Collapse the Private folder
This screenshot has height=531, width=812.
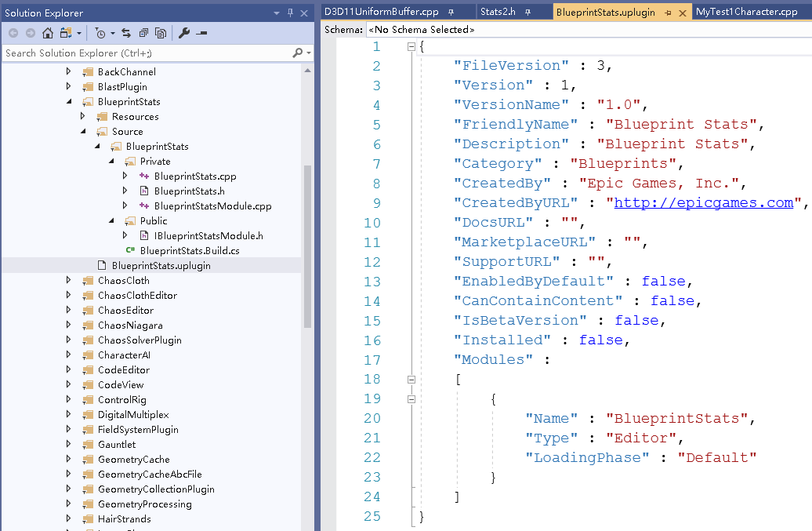pyautogui.click(x=111, y=161)
